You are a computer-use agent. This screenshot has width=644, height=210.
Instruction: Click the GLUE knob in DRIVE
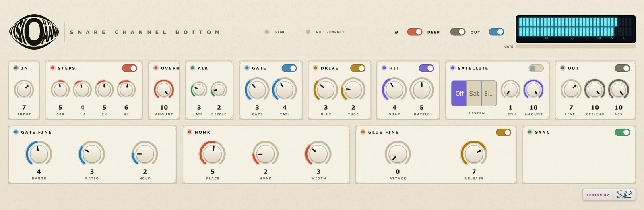point(326,89)
